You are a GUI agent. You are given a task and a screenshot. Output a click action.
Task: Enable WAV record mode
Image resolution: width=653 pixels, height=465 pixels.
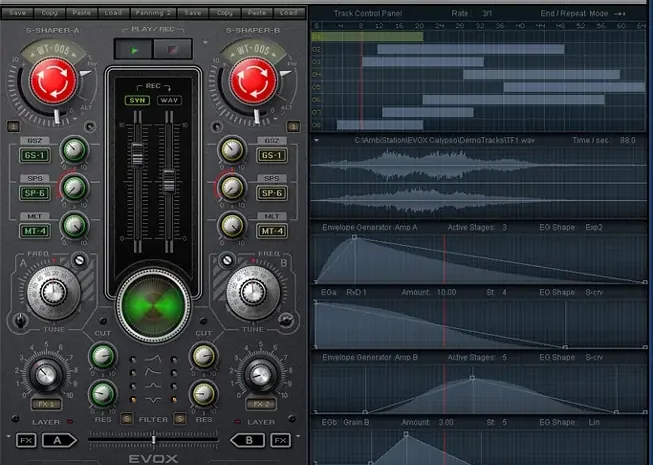pos(168,100)
